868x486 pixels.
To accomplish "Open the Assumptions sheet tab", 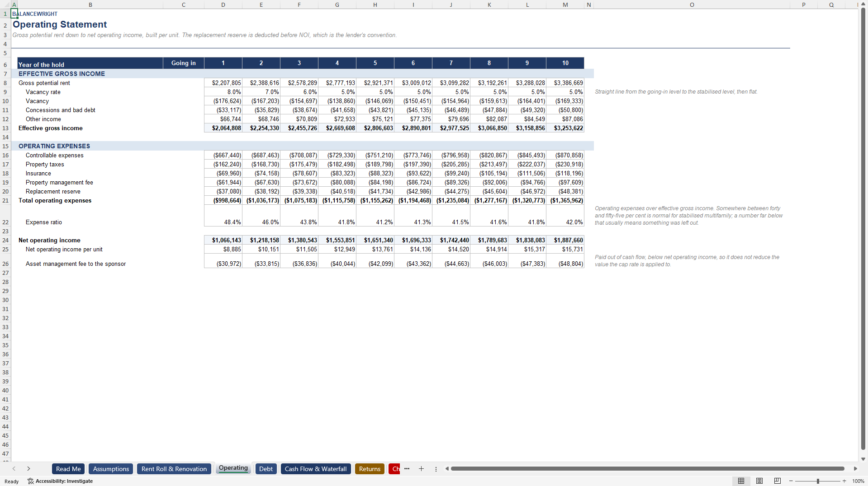I will (111, 469).
